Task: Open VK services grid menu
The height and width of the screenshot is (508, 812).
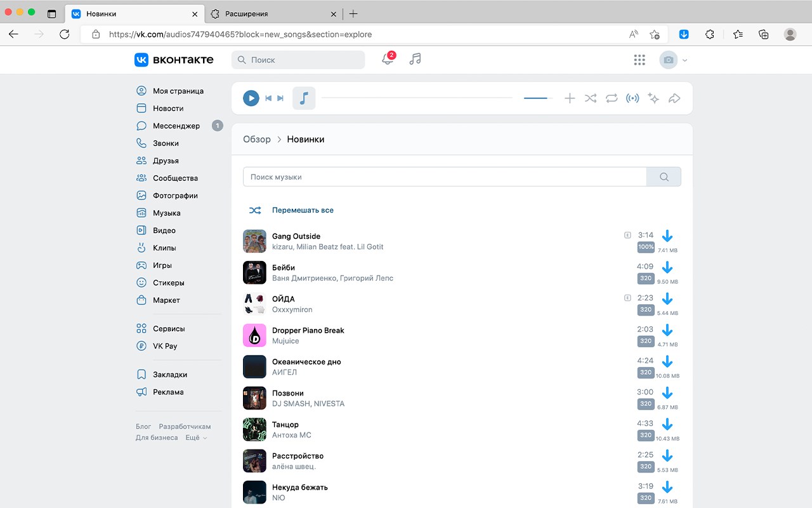Action: [639, 60]
